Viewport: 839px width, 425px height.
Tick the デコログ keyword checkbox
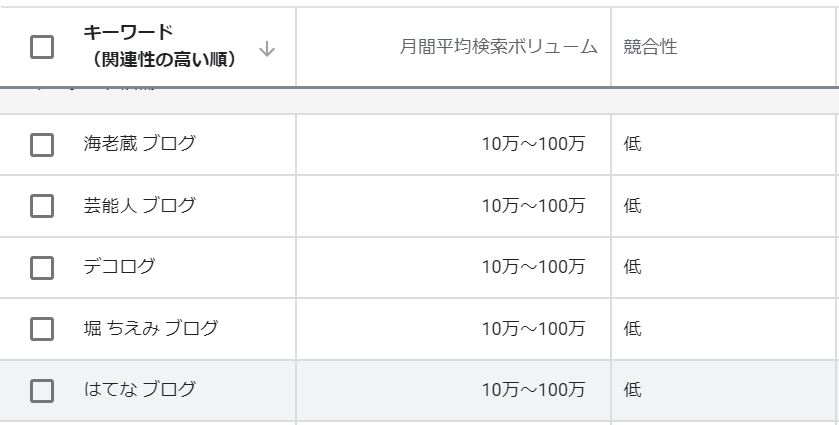point(42,268)
